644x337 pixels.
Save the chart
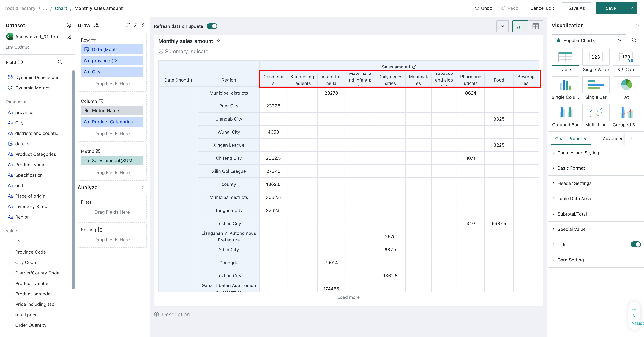[x=610, y=8]
